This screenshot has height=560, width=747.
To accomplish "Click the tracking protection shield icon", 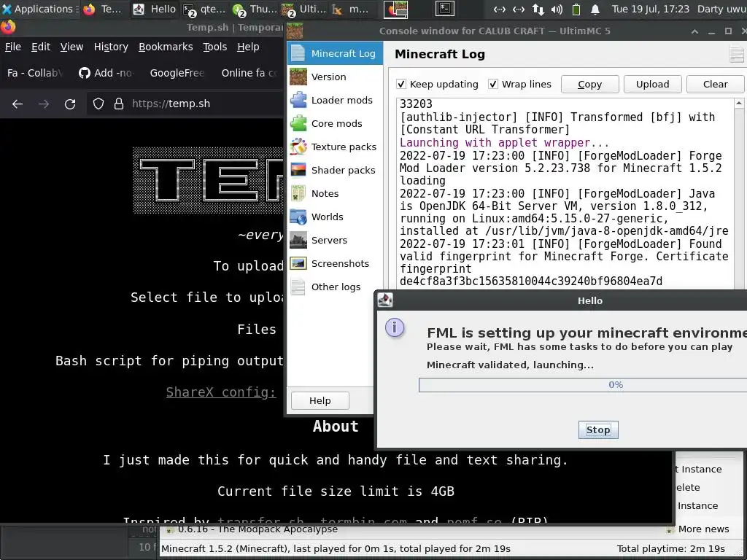I will [x=98, y=104].
